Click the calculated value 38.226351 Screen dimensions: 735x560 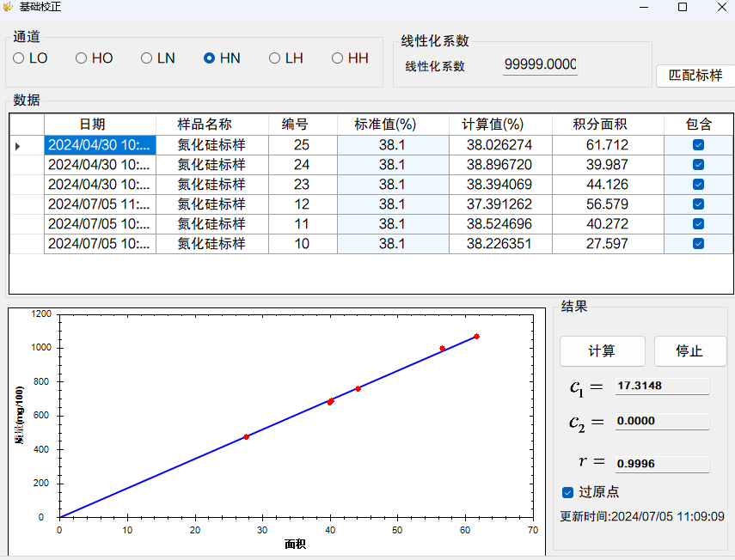(500, 243)
